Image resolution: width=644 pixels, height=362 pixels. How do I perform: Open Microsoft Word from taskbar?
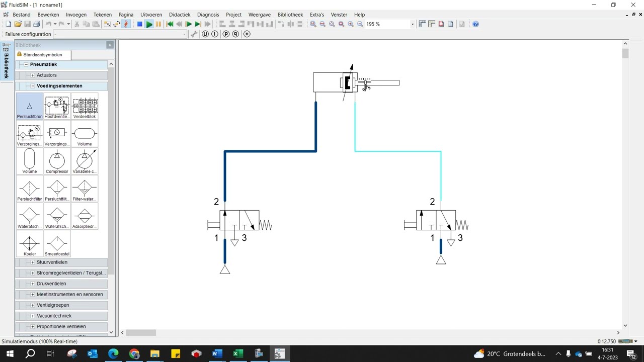[217, 353]
